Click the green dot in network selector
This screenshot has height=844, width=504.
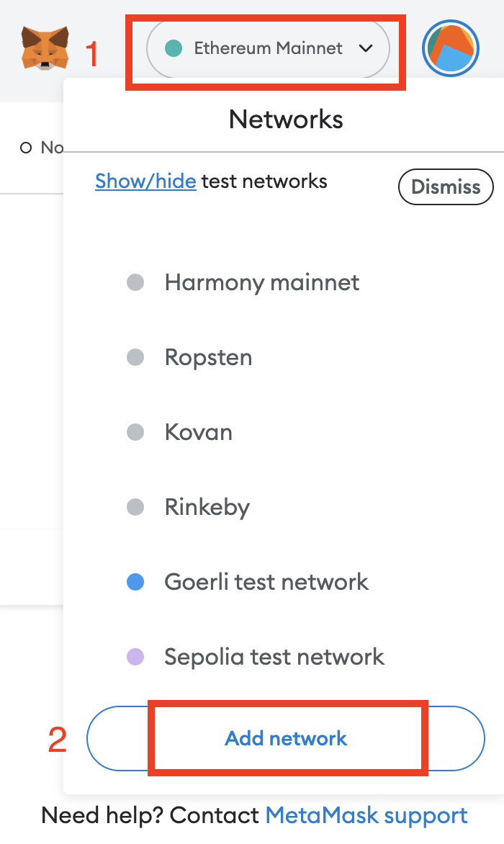coord(173,48)
